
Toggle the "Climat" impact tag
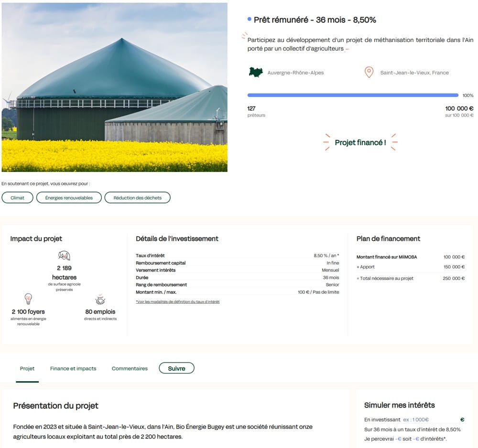coord(17,197)
